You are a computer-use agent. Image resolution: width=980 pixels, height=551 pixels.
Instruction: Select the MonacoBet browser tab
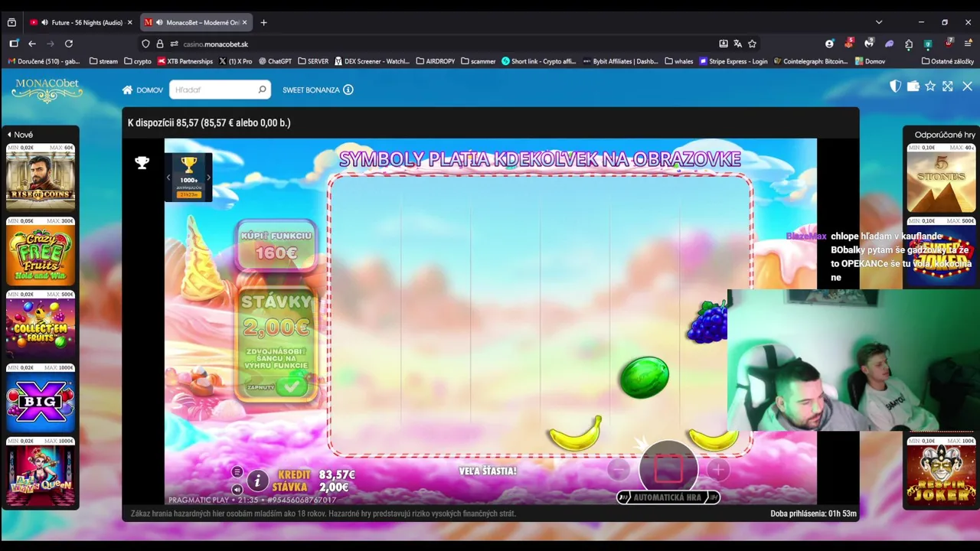pos(195,22)
